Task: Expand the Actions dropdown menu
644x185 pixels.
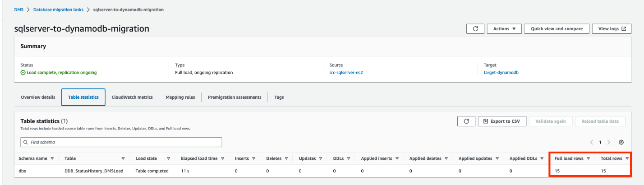Action: pos(504,29)
